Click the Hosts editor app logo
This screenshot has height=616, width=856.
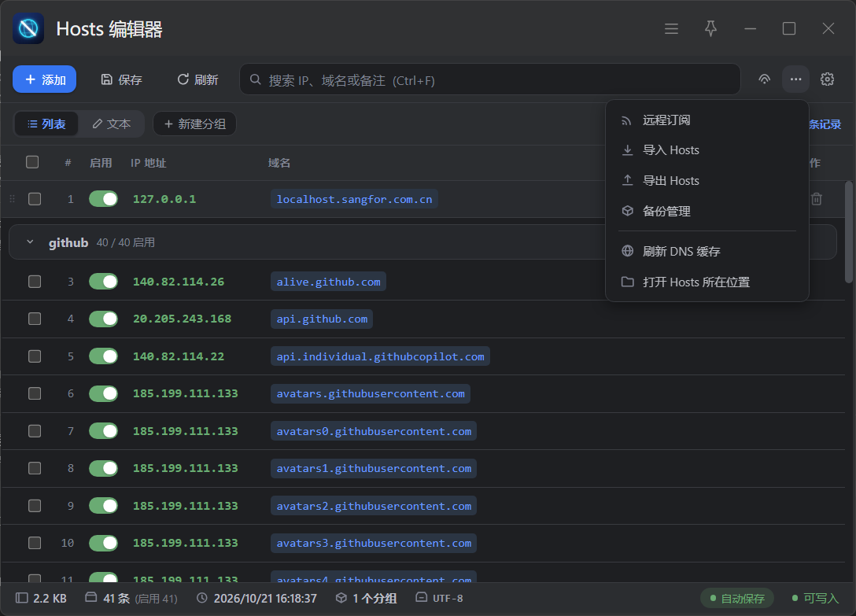(28, 28)
